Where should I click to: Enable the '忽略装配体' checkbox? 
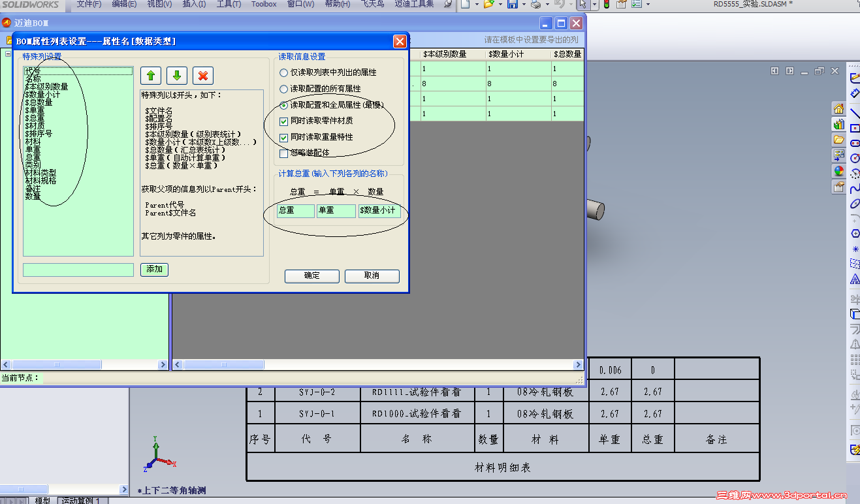tap(283, 153)
